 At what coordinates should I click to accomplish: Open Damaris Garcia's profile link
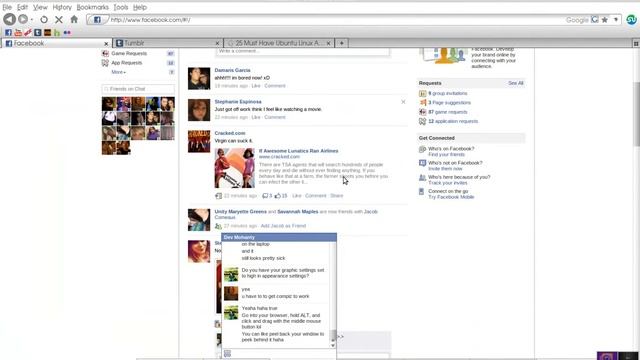coord(232,70)
